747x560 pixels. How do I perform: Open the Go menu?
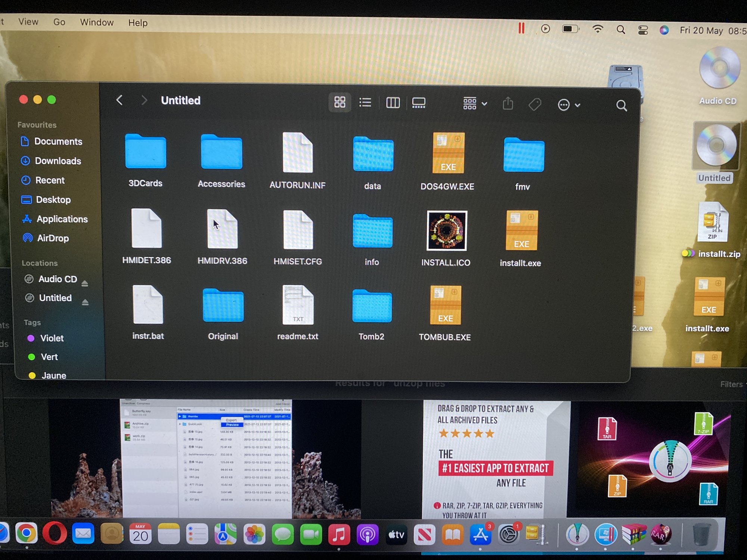[x=59, y=22]
